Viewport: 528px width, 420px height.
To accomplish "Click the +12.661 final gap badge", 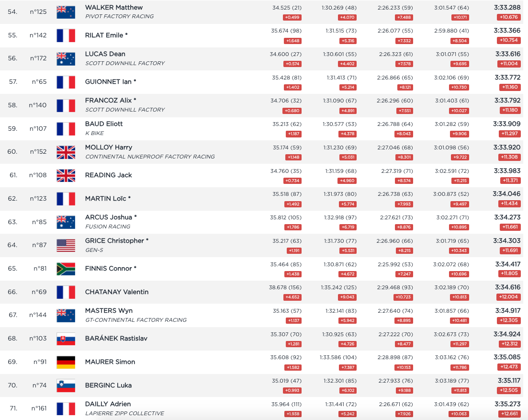I will click(508, 414).
